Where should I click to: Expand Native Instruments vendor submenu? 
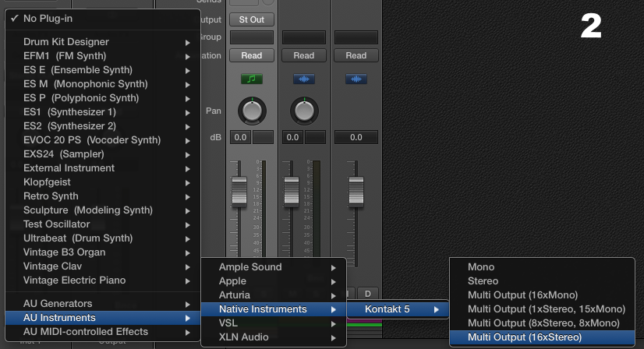(274, 309)
